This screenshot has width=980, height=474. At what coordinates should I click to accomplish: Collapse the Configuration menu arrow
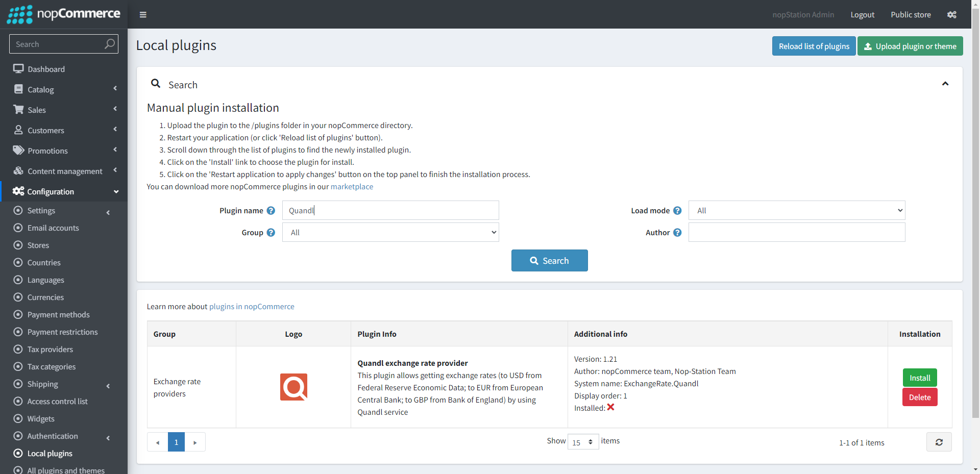tap(116, 191)
